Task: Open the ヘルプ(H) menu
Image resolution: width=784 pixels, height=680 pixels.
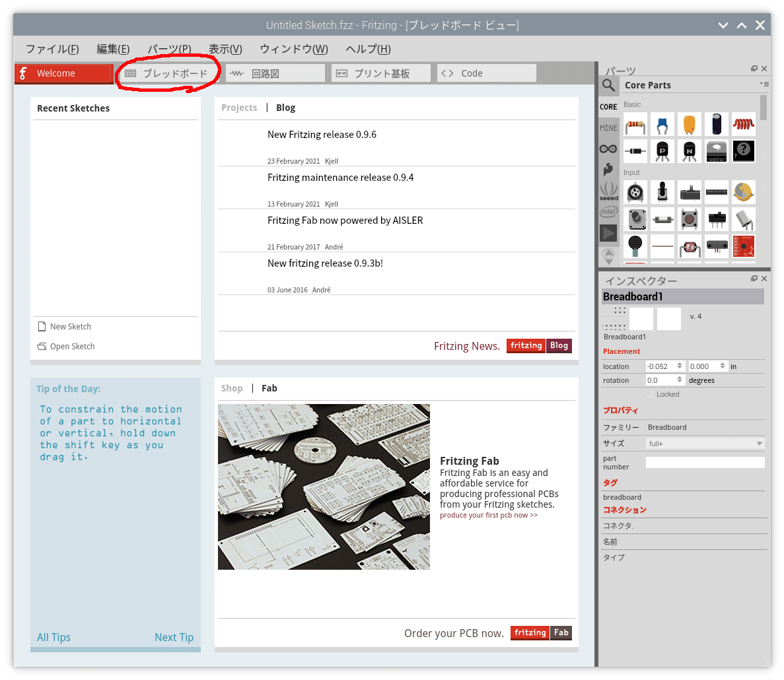Action: tap(368, 49)
